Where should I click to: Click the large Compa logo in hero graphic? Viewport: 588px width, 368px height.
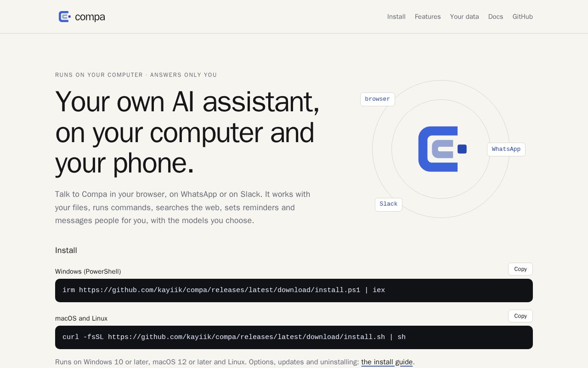[442, 149]
